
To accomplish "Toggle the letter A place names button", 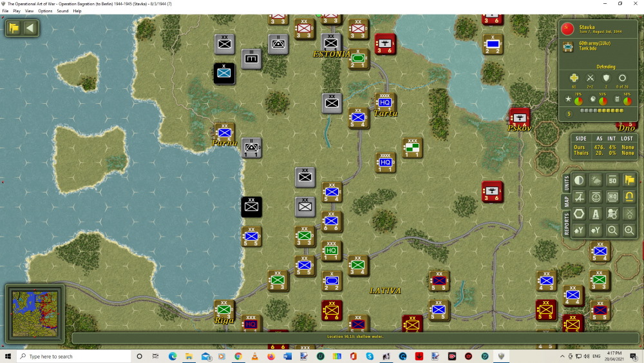I will [x=596, y=214].
